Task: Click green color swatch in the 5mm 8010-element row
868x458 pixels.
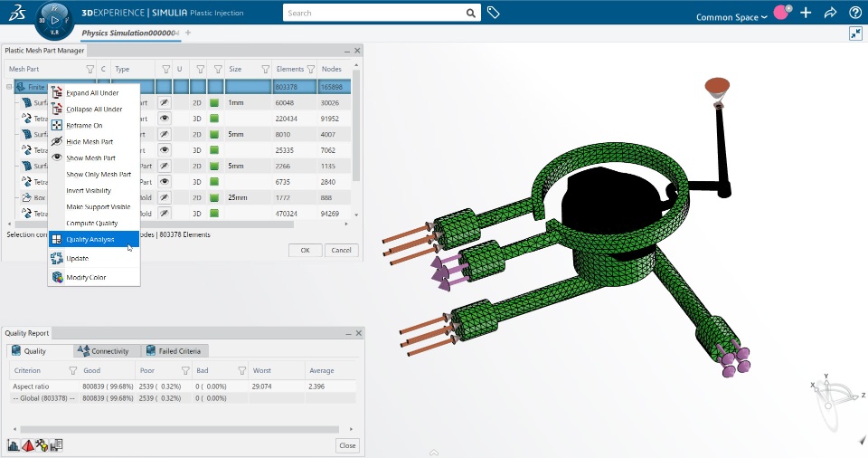Action: tap(214, 134)
